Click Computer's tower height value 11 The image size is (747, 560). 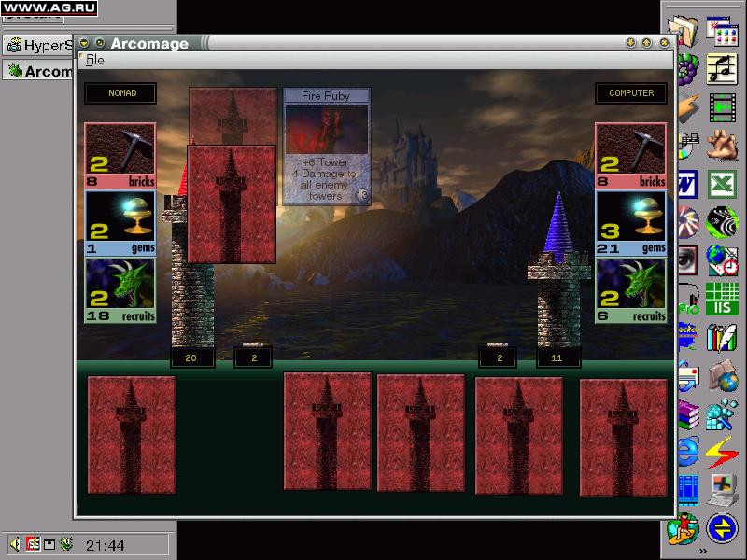pos(557,357)
